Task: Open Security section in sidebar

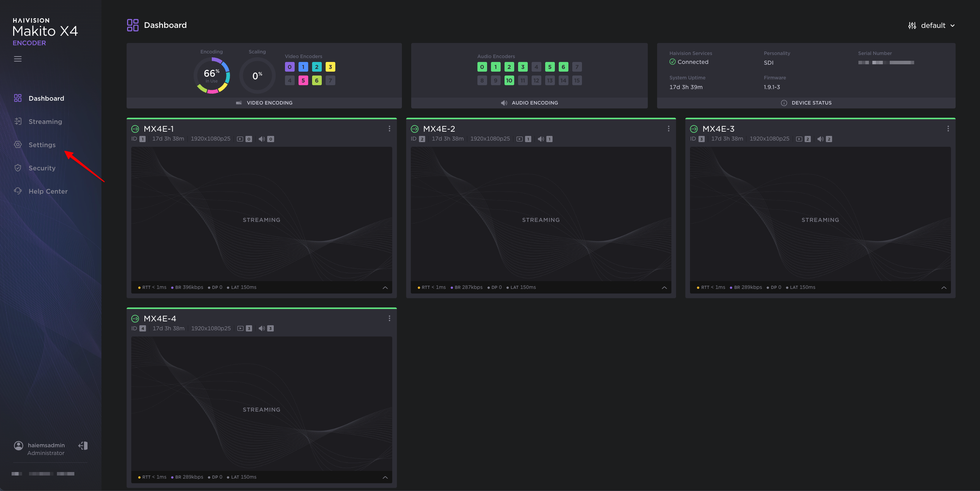Action: click(34, 168)
